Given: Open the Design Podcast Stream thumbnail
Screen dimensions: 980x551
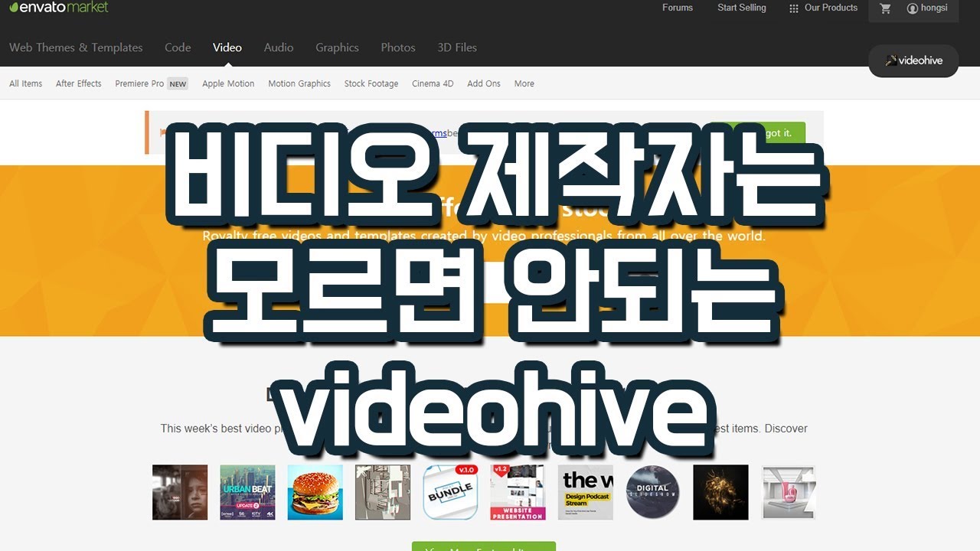Looking at the screenshot, I should point(586,492).
